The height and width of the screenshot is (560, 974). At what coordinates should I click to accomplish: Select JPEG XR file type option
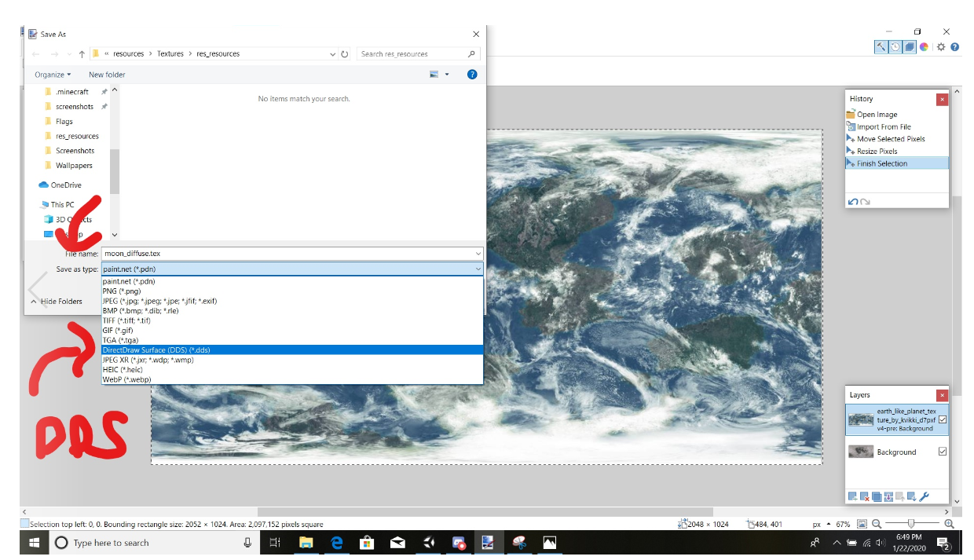click(x=291, y=360)
